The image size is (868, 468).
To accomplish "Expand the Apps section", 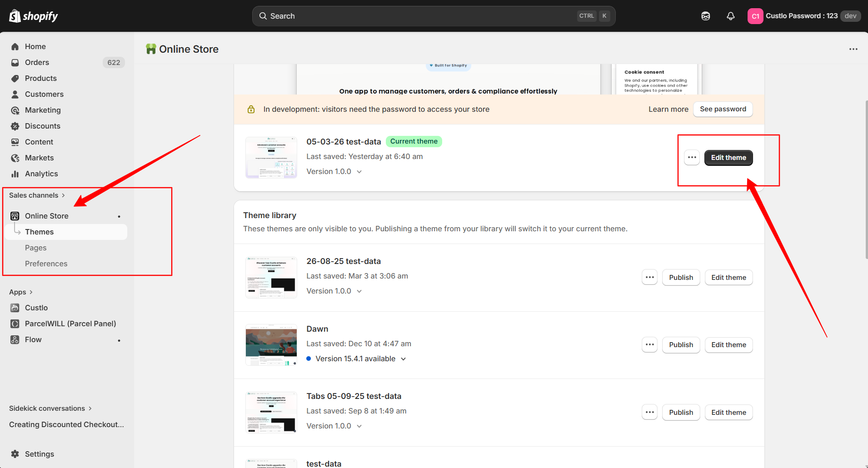I will point(21,292).
